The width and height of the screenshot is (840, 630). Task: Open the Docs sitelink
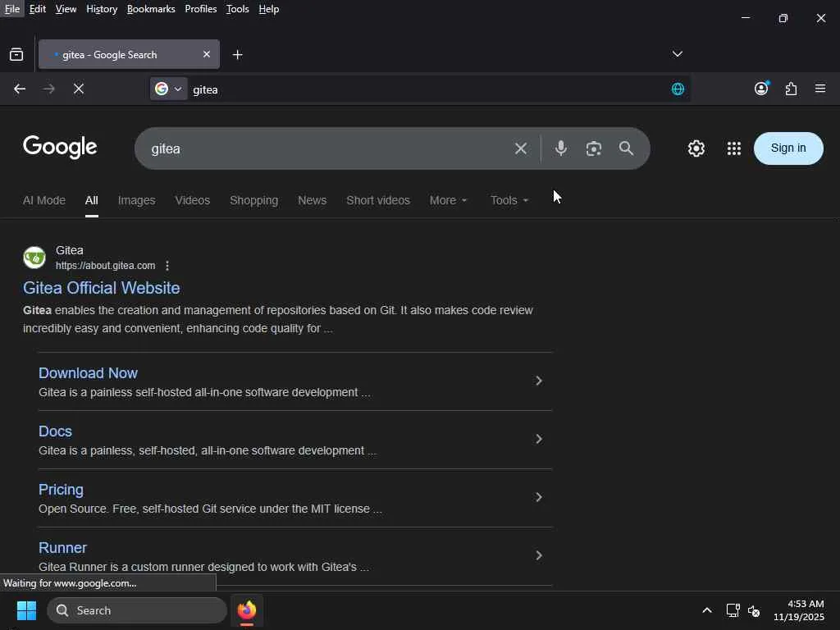pyautogui.click(x=55, y=431)
